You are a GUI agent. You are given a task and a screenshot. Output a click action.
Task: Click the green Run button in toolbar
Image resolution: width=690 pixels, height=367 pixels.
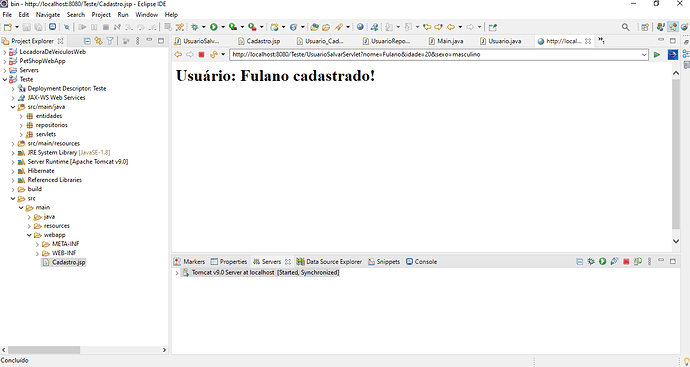point(214,27)
